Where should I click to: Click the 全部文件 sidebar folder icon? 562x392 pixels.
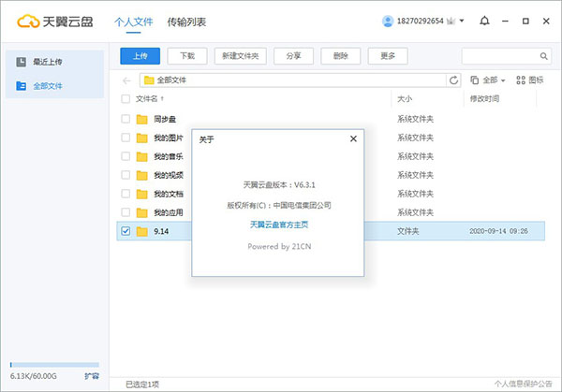tap(22, 86)
